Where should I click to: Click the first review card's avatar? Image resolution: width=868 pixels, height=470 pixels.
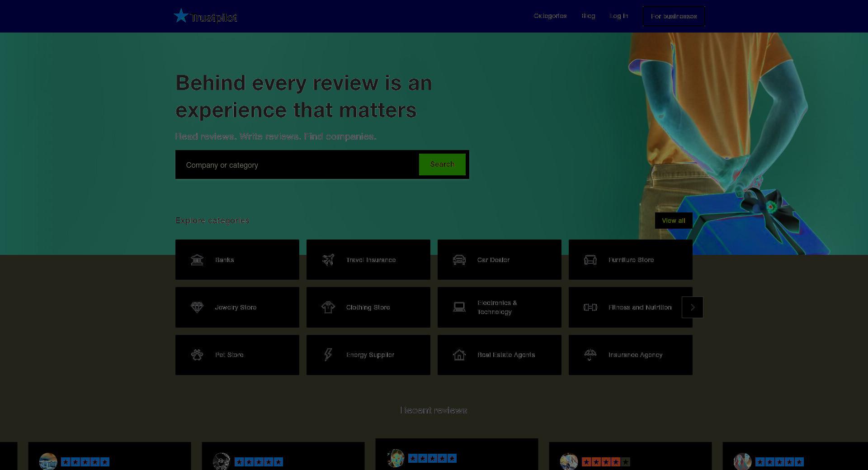48,461
